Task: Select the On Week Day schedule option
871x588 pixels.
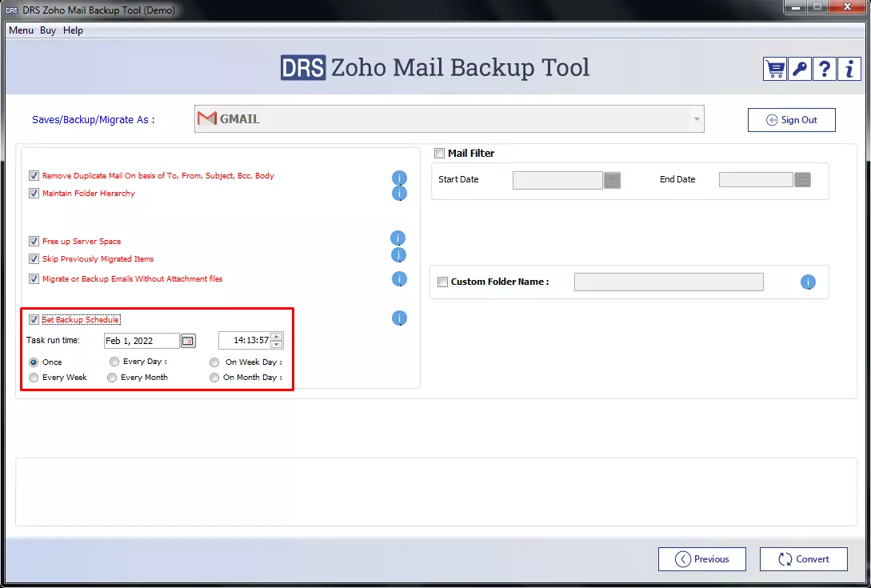Action: point(214,362)
